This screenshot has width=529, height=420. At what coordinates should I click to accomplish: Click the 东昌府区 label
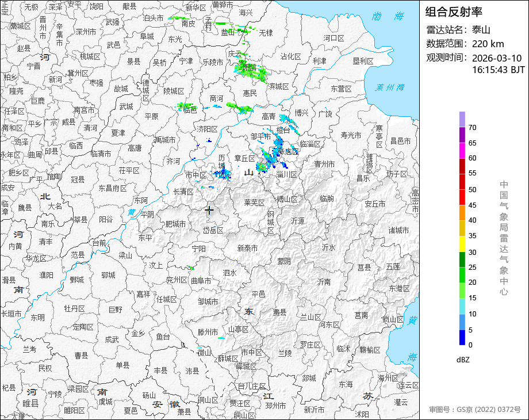tap(112, 188)
